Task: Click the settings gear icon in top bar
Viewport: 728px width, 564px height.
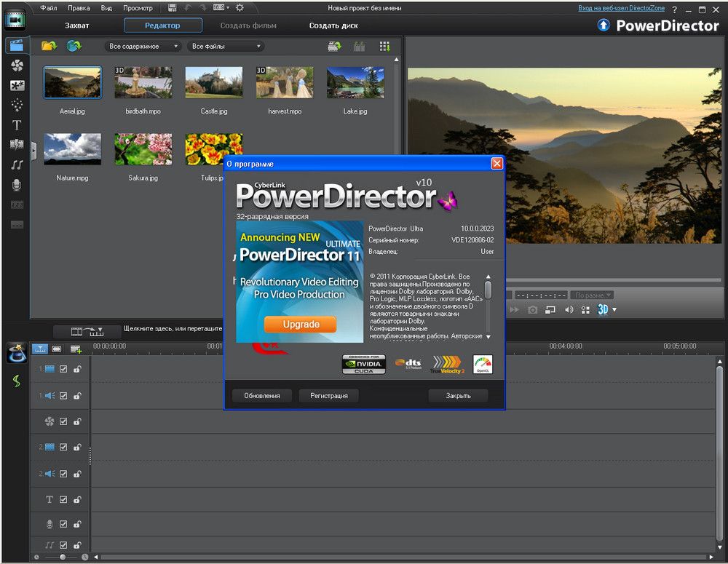Action: [240, 8]
